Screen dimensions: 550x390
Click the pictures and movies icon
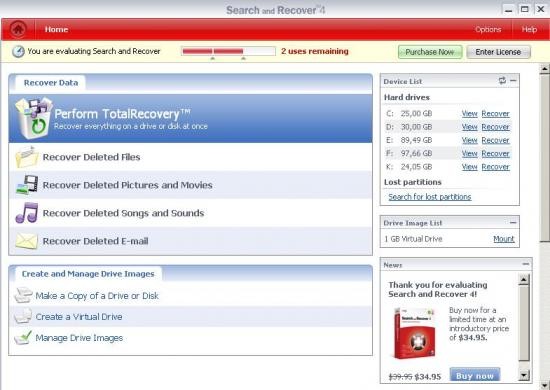tap(27, 185)
